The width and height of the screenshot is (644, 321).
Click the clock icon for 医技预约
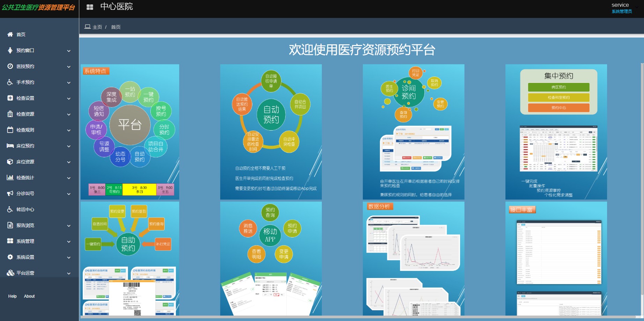(10, 66)
